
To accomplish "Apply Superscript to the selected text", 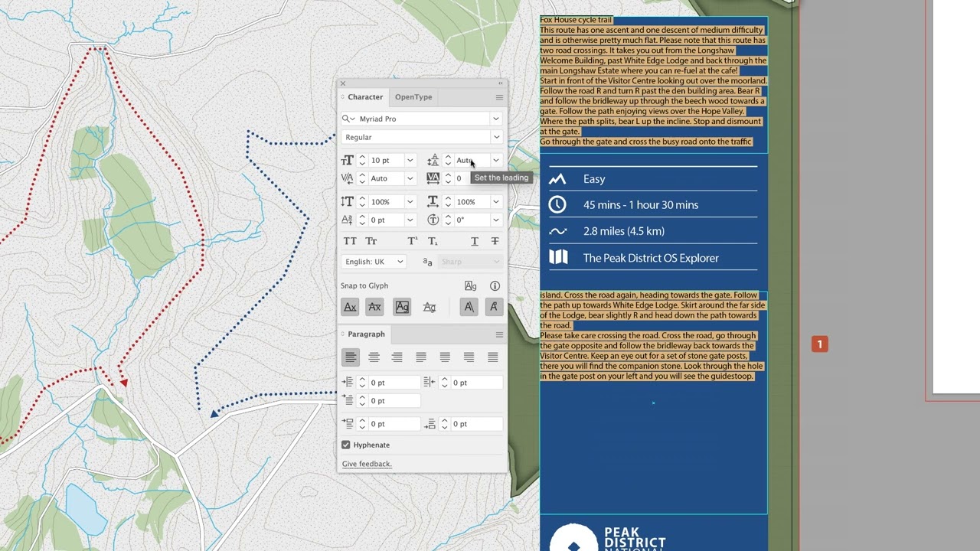I will (x=413, y=241).
